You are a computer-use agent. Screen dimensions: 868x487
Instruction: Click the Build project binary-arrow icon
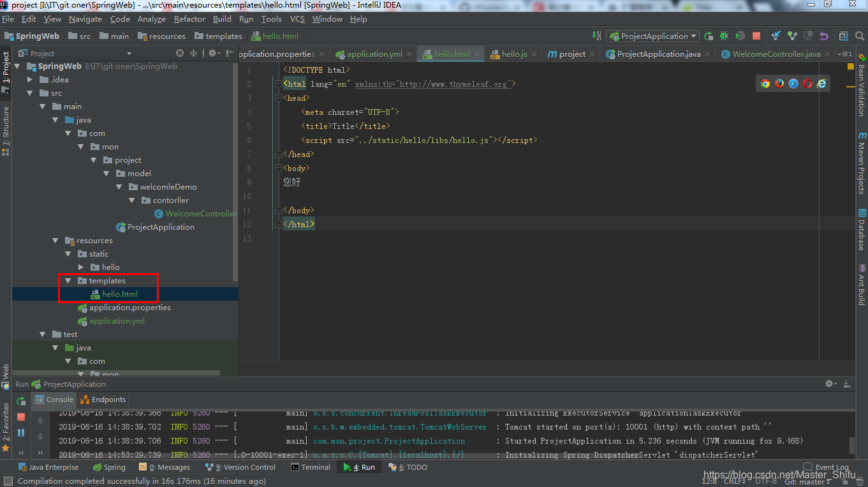(x=596, y=36)
